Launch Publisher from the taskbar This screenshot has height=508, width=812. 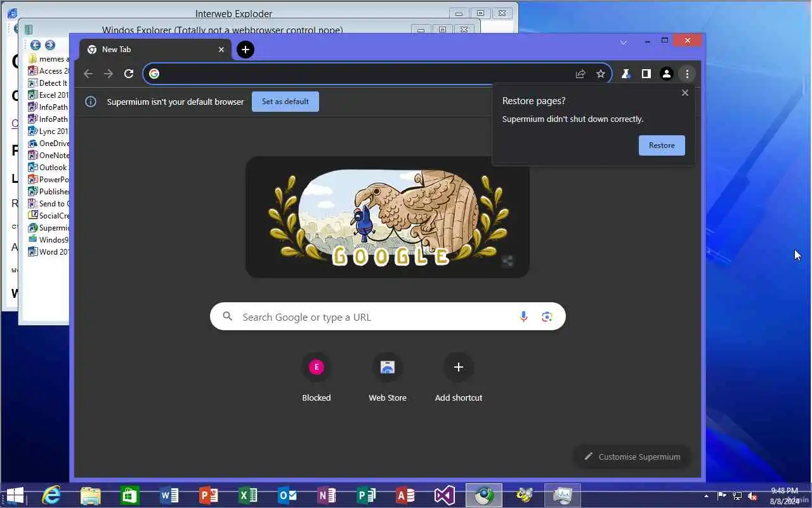tap(366, 495)
